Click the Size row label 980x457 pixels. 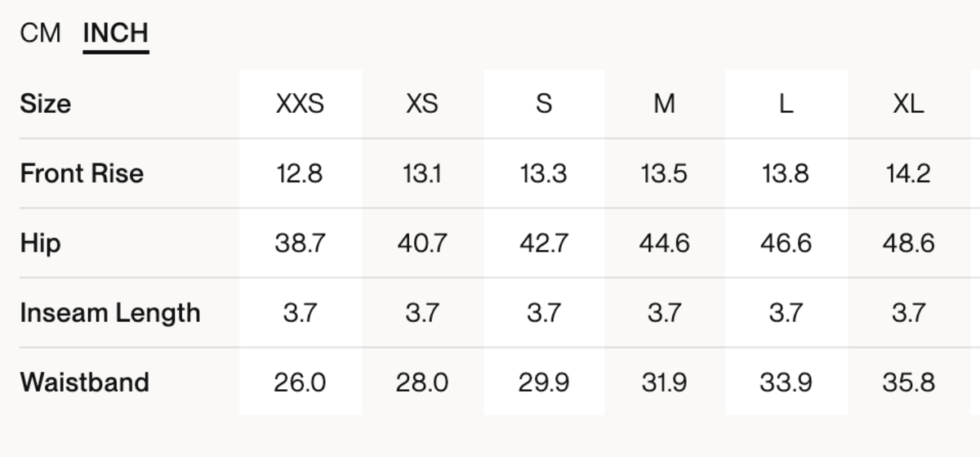click(x=45, y=104)
